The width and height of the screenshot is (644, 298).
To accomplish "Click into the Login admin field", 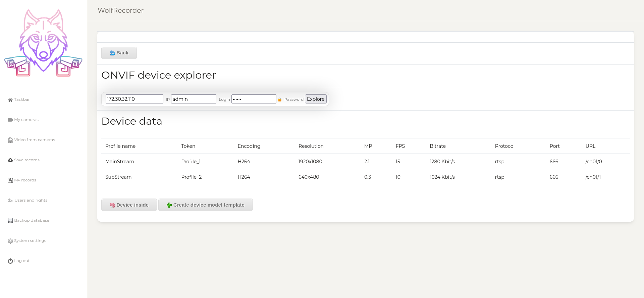I will point(194,99).
